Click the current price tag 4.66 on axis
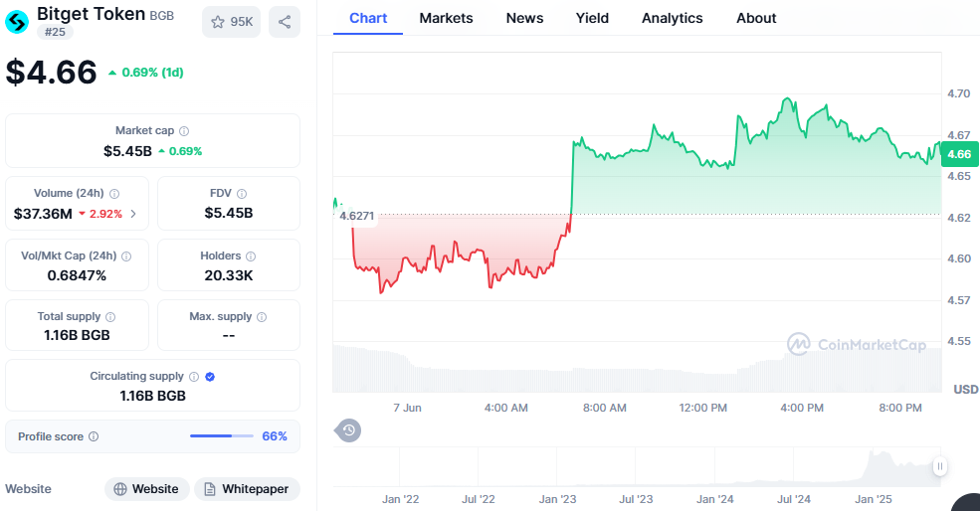980x511 pixels. coord(959,154)
